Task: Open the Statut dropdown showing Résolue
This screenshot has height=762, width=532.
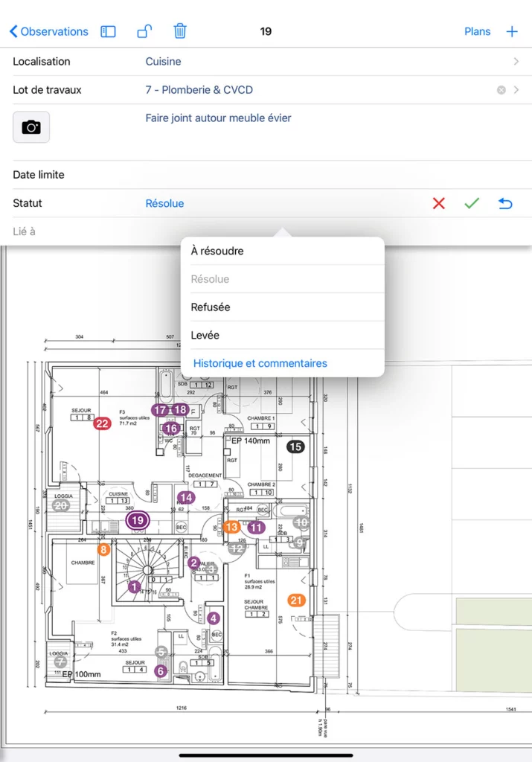Action: [164, 203]
